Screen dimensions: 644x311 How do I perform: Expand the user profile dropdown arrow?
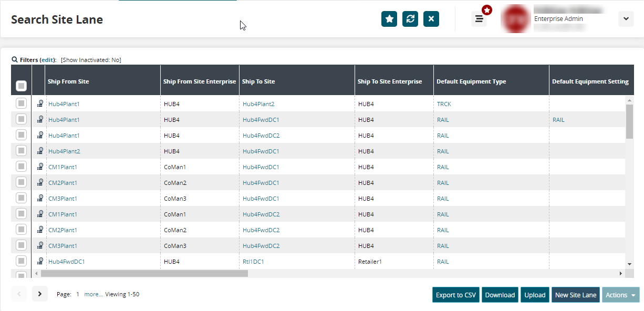tap(626, 19)
